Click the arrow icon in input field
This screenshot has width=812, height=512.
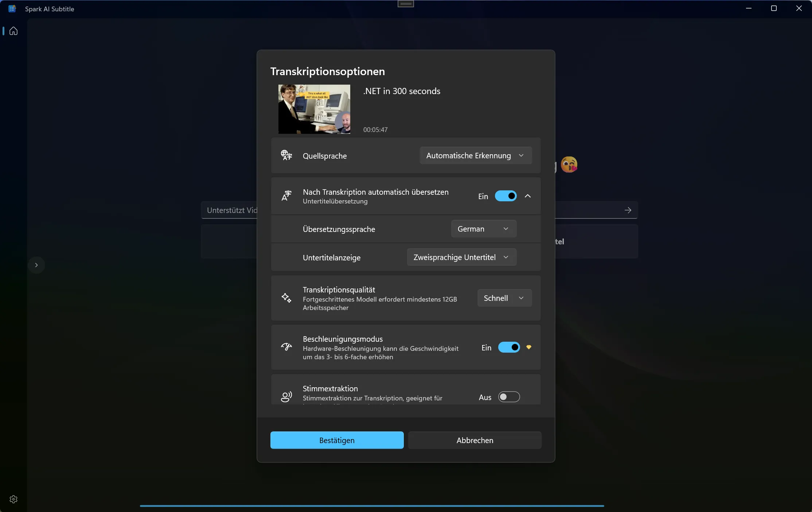[x=628, y=210]
